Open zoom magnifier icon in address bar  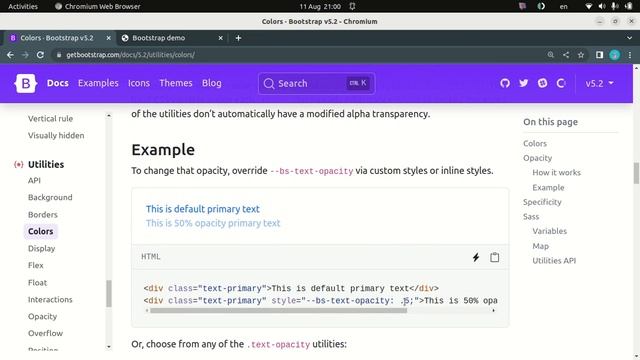551,55
